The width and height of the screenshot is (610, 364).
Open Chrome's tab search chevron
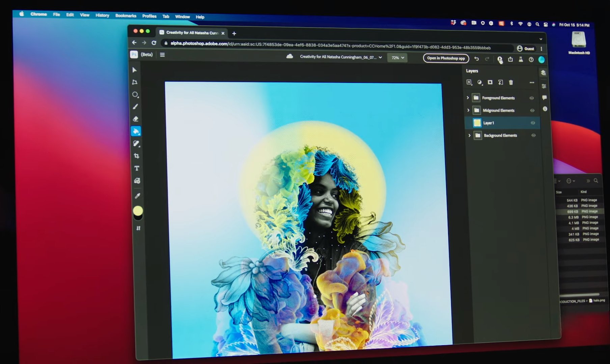[x=540, y=39]
